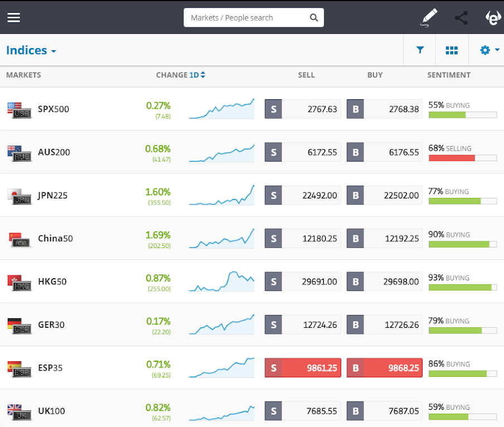Viewport: 504px width, 427px height.
Task: Expand the Indices category dropdown
Action: [x=31, y=50]
